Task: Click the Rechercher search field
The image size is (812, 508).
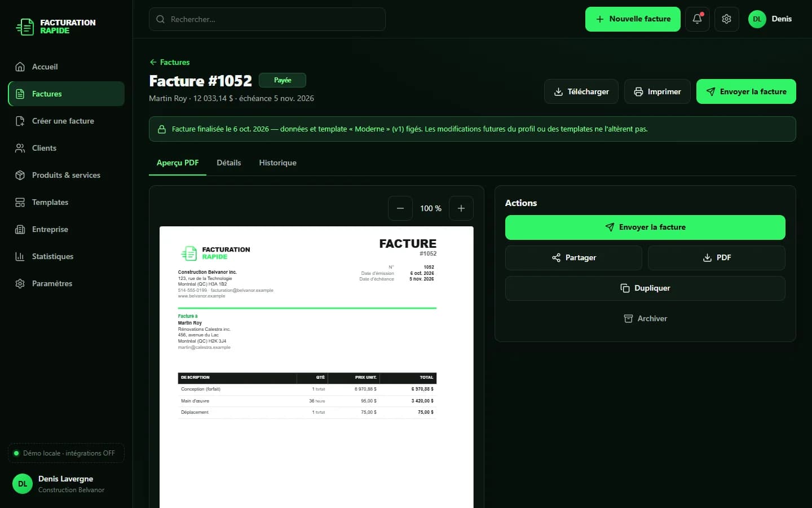Action: coord(267,19)
